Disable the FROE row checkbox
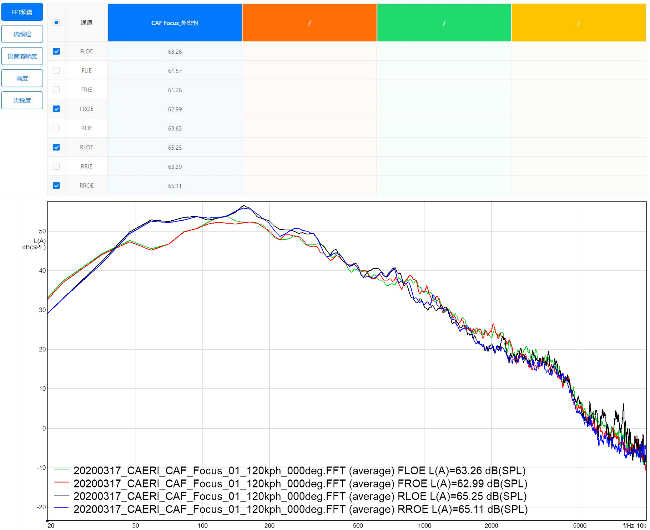The image size is (650, 530). [56, 109]
